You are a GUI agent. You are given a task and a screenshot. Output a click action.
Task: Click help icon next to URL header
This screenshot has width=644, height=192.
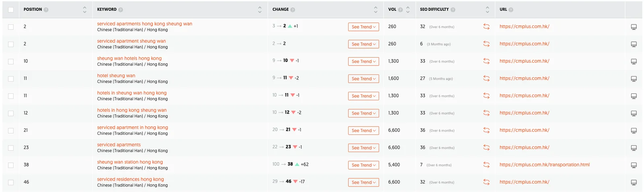(511, 10)
